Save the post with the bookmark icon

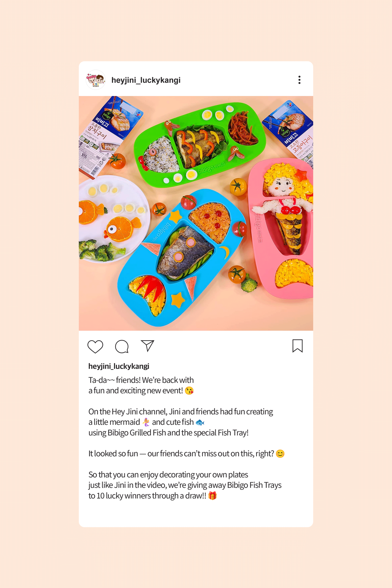tap(297, 346)
